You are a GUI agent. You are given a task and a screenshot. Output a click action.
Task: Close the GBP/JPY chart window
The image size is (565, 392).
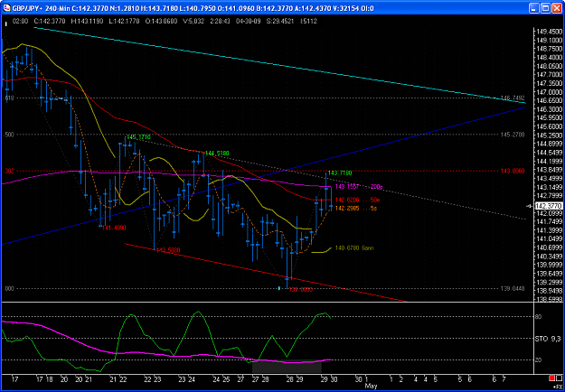pos(557,8)
